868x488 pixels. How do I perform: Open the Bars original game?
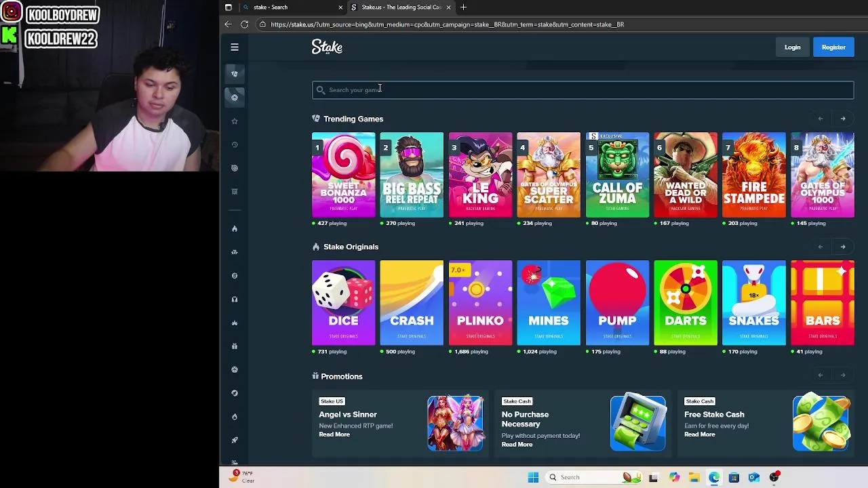coord(823,303)
